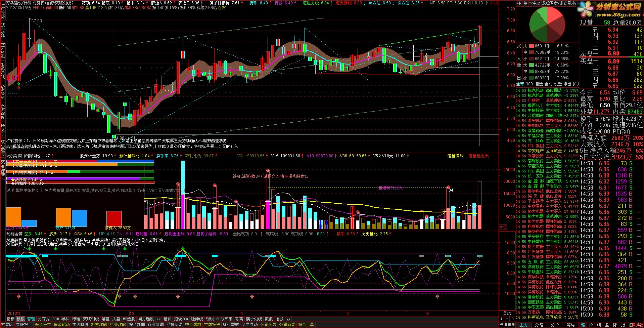Image resolution: width=644 pixels, height=328 pixels.
Task: Select 筷子划线 template tab
Action: click(x=254, y=319)
